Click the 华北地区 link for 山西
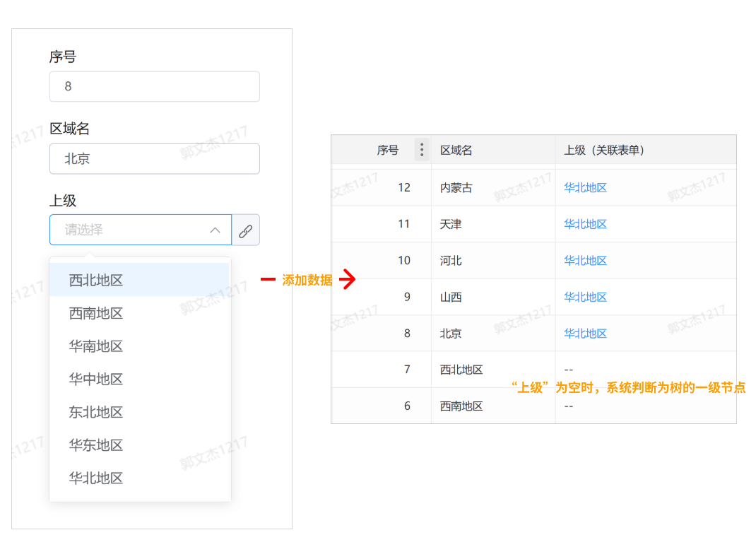756x559 pixels. coord(585,297)
